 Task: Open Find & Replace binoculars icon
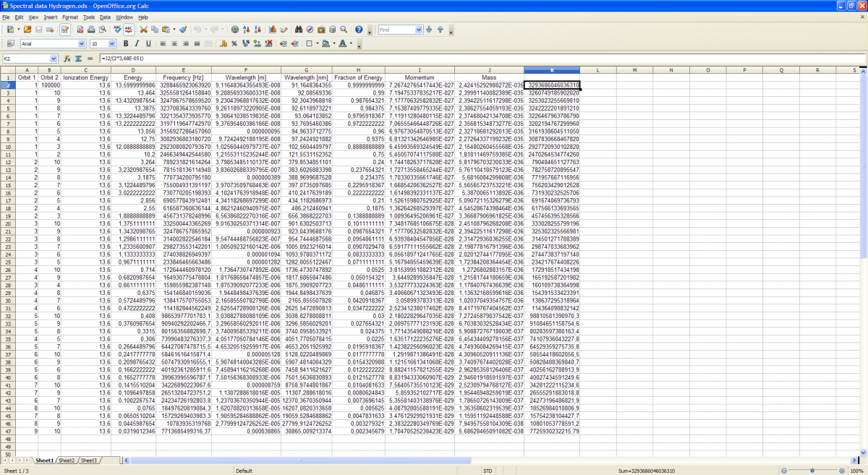(298, 30)
